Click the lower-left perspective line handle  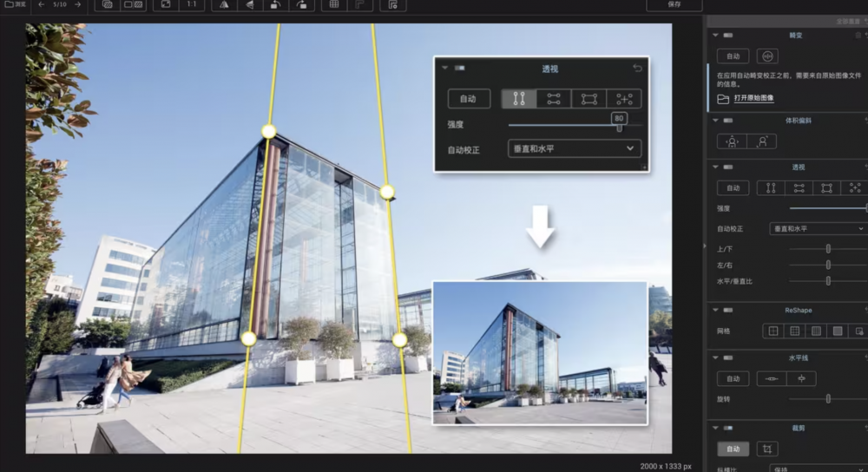(x=248, y=338)
